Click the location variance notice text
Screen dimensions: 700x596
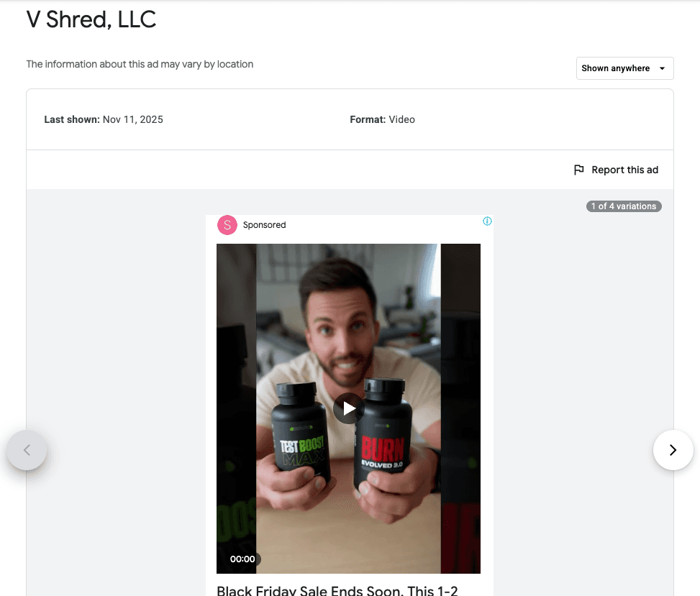tap(140, 64)
